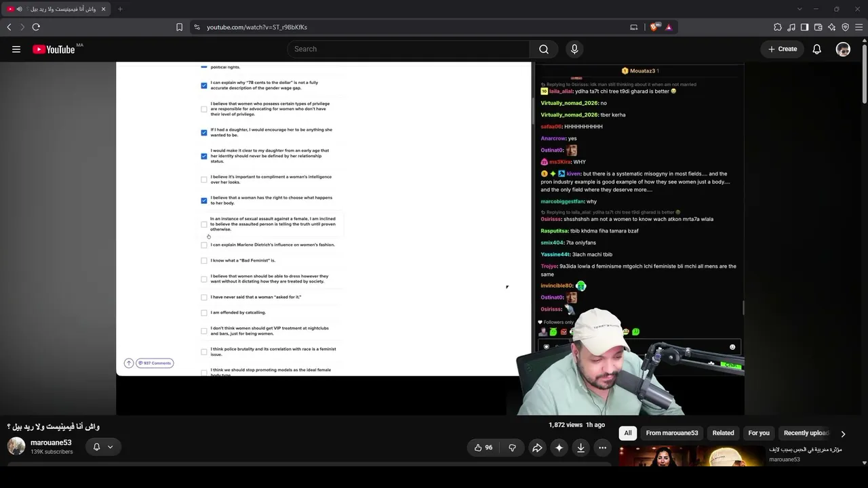Download the video with the download icon
The height and width of the screenshot is (488, 868).
coord(580,447)
